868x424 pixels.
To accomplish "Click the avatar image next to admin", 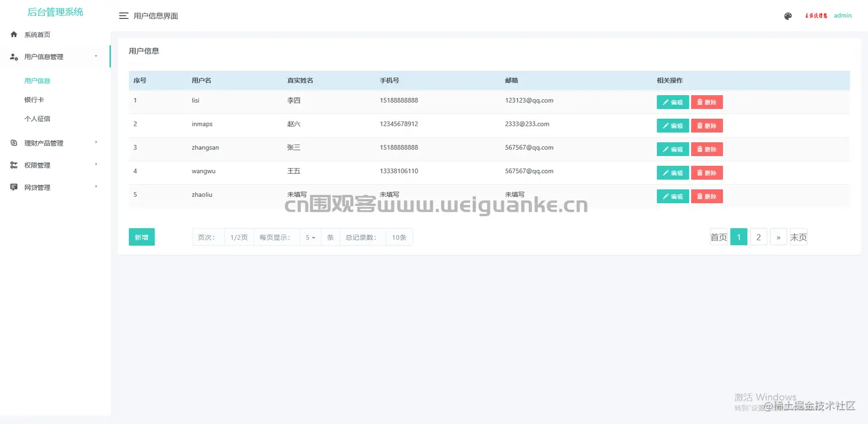I will coord(816,16).
